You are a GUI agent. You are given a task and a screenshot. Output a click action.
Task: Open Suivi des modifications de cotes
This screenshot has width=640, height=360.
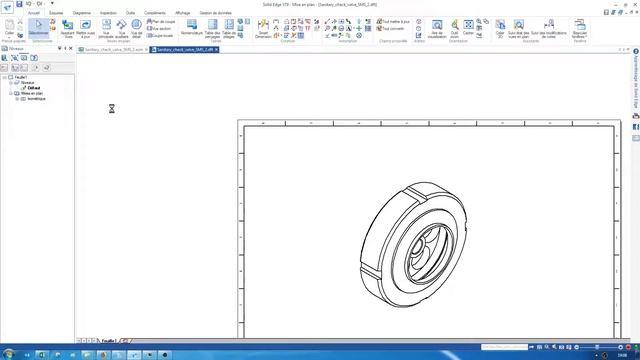tap(549, 29)
